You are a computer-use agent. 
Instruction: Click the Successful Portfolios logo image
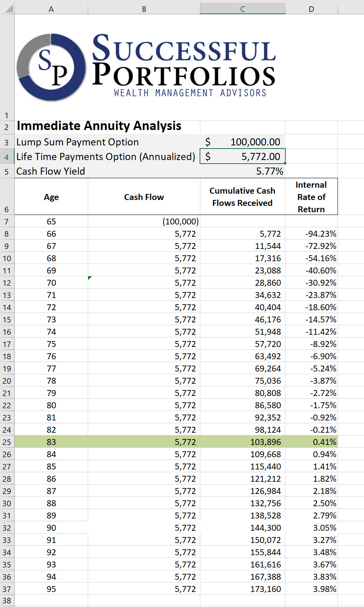147,66
